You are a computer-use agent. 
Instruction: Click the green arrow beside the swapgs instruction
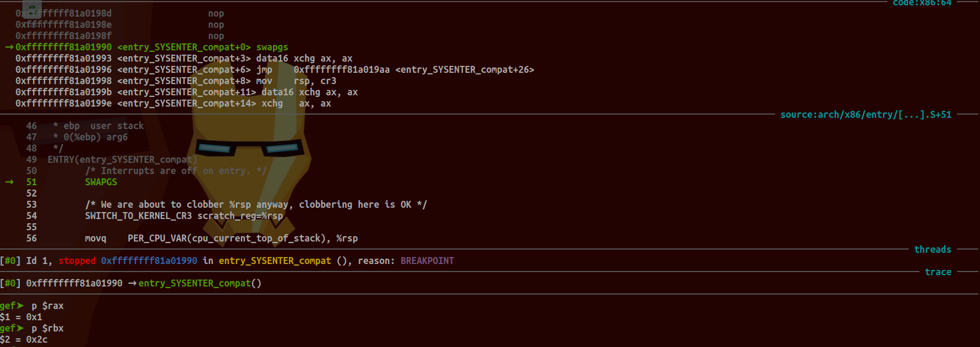click(x=9, y=47)
